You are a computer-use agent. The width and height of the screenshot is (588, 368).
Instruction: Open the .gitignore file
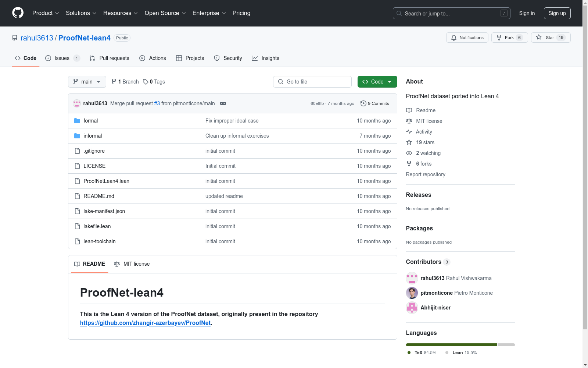coord(94,151)
